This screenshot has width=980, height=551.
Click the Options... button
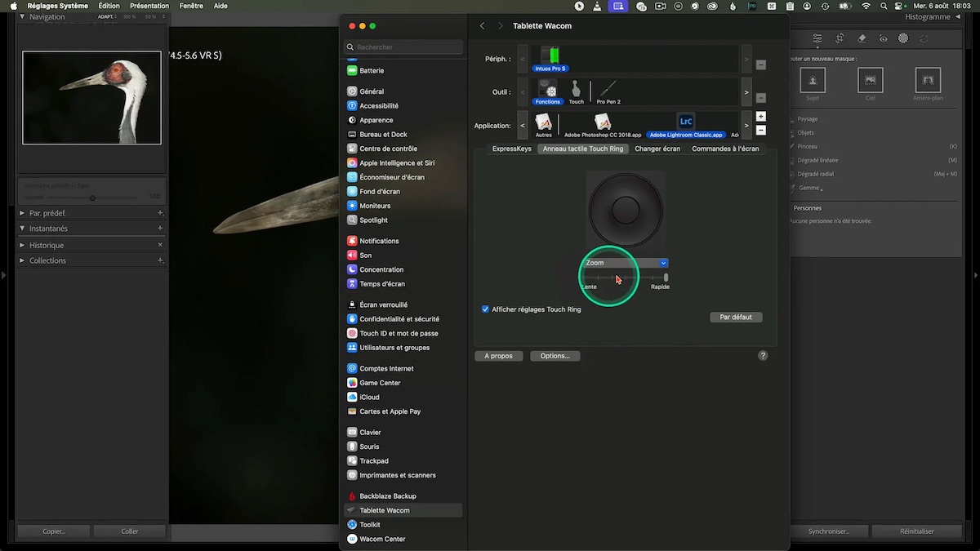(x=555, y=356)
